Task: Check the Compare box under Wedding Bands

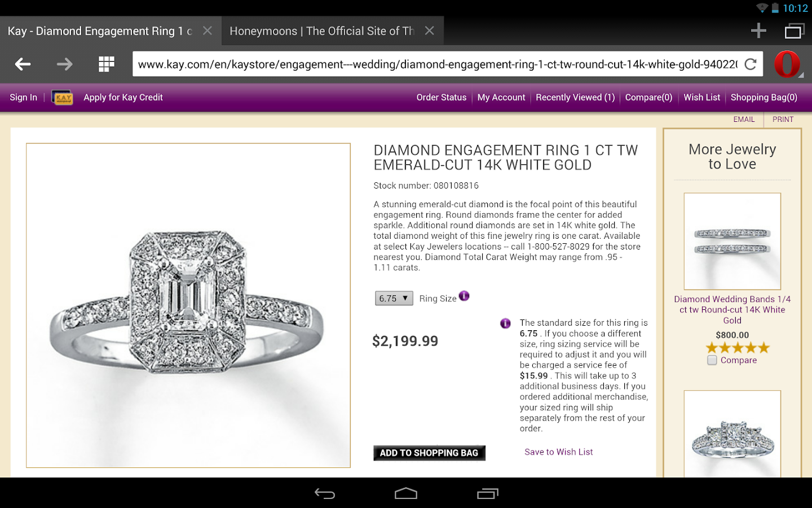Action: pos(712,360)
